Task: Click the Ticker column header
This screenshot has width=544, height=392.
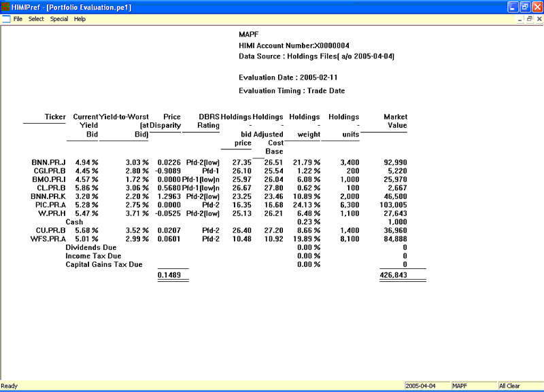Action: 55,117
